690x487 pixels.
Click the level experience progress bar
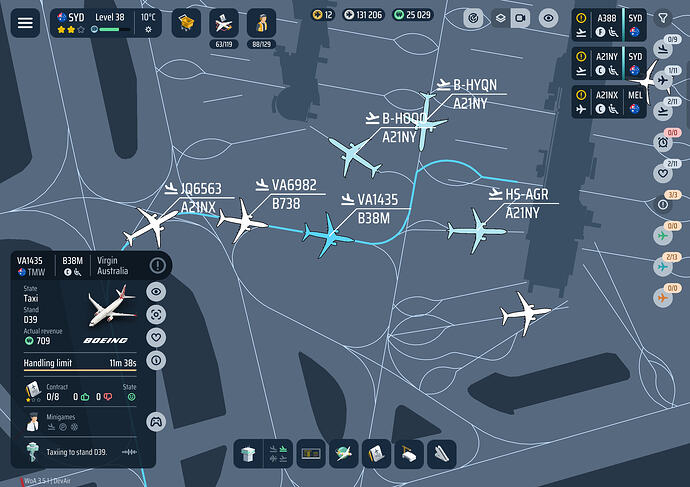click(114, 29)
